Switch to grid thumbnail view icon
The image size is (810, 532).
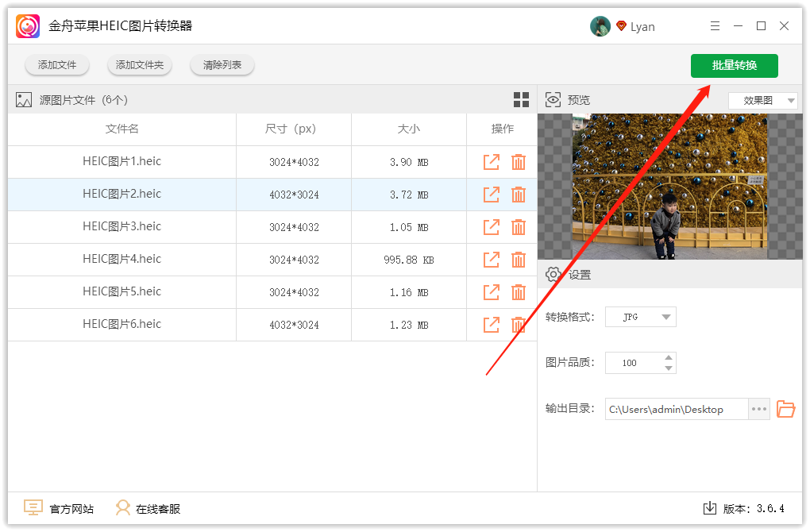point(521,100)
